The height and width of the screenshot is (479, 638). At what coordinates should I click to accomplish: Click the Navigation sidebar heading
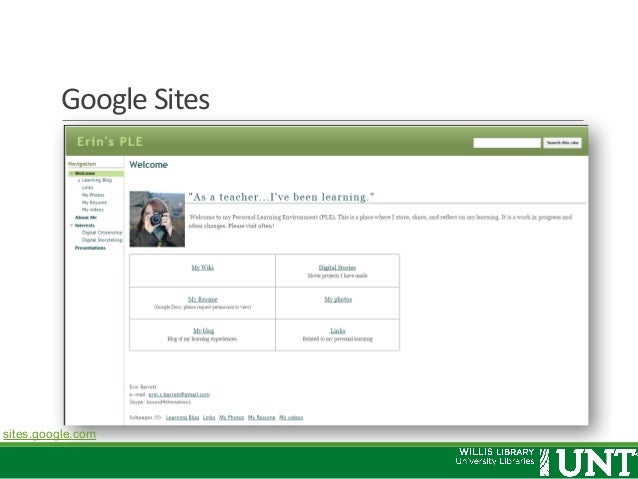click(82, 164)
